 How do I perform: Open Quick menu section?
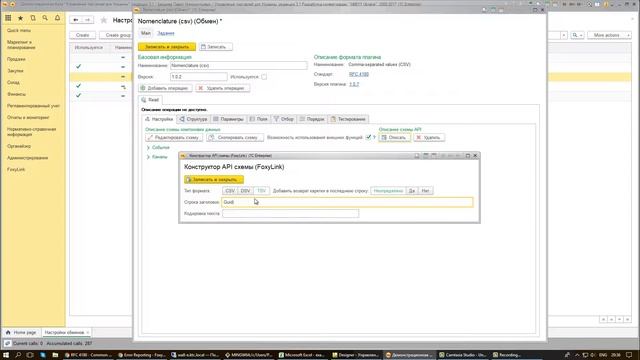coord(19,31)
